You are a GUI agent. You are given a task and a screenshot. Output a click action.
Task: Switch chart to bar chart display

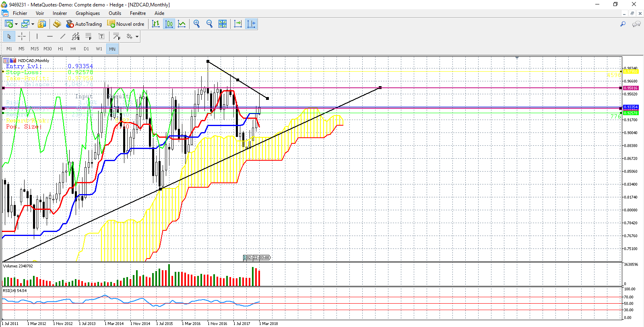pos(156,24)
